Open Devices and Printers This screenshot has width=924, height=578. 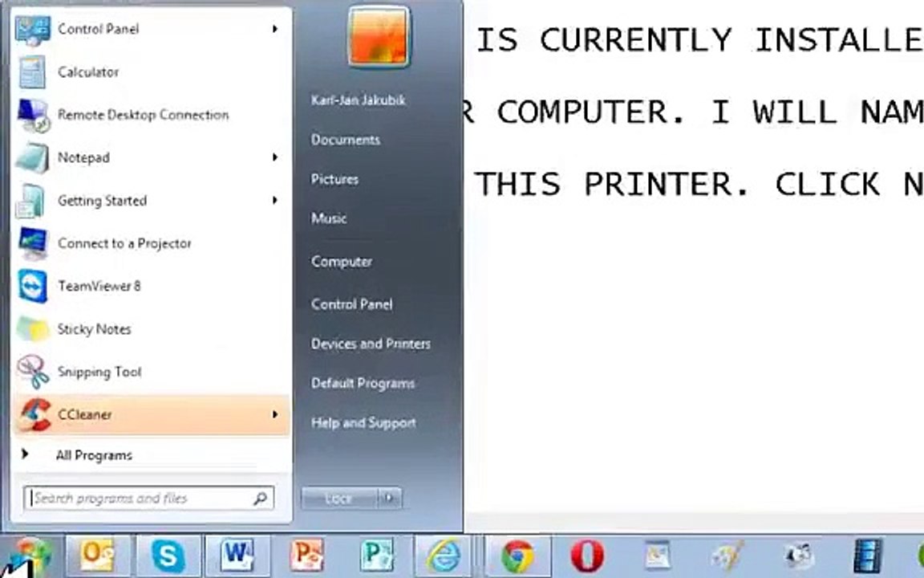(x=371, y=344)
